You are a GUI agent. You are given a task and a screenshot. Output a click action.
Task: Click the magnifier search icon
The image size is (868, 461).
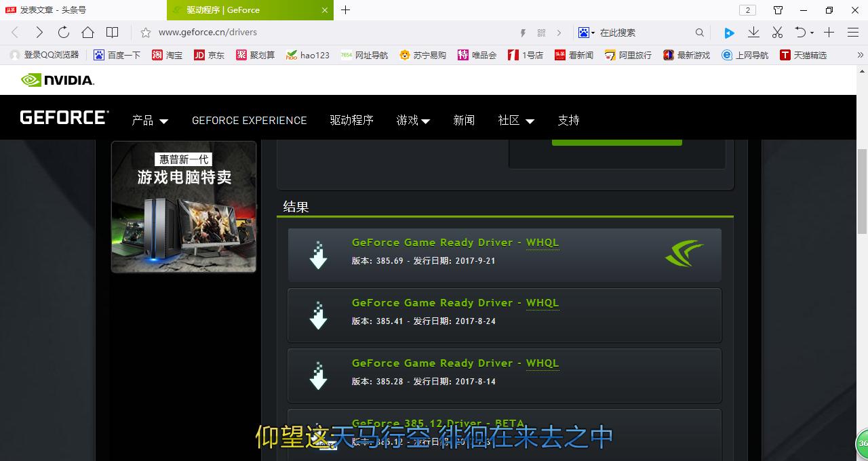coord(700,33)
